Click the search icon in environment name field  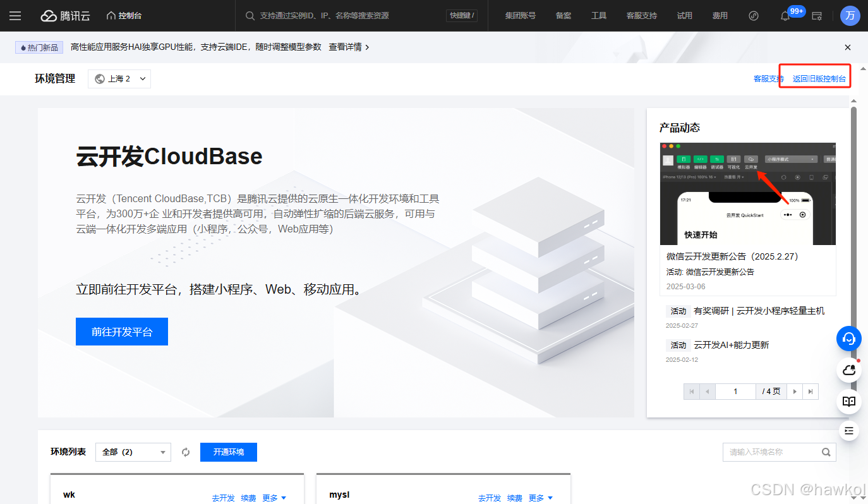click(x=826, y=452)
